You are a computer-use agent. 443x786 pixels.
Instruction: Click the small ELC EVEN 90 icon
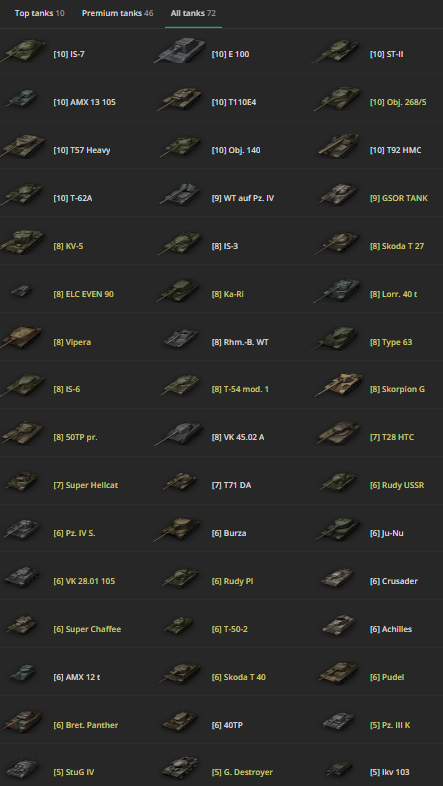(x=21, y=290)
